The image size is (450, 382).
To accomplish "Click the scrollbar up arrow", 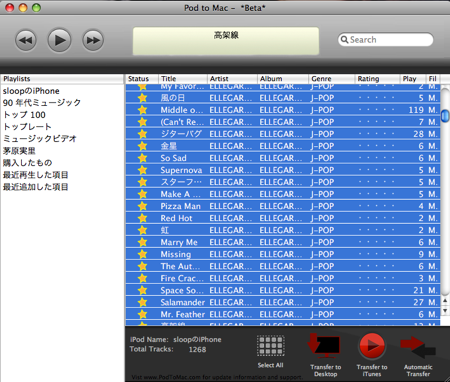I will tap(445, 301).
